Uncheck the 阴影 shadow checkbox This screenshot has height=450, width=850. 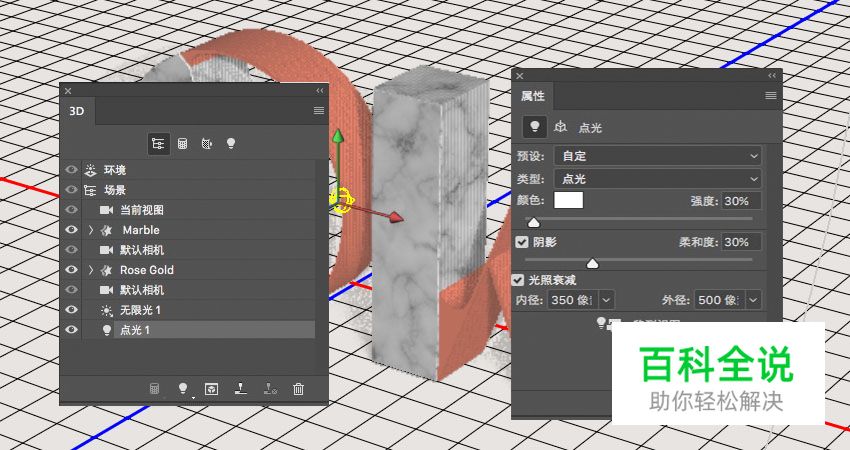[x=522, y=242]
